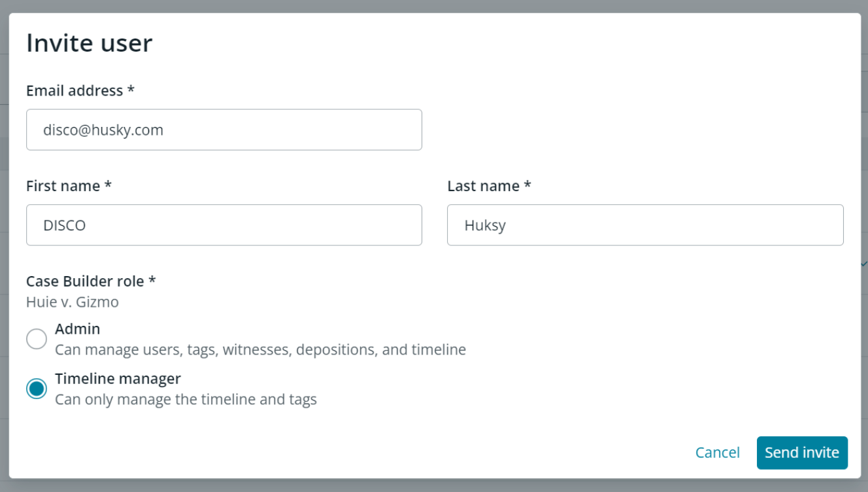Click the dimmed backdrop above the dialog
The height and width of the screenshot is (492, 868).
click(x=434, y=6)
